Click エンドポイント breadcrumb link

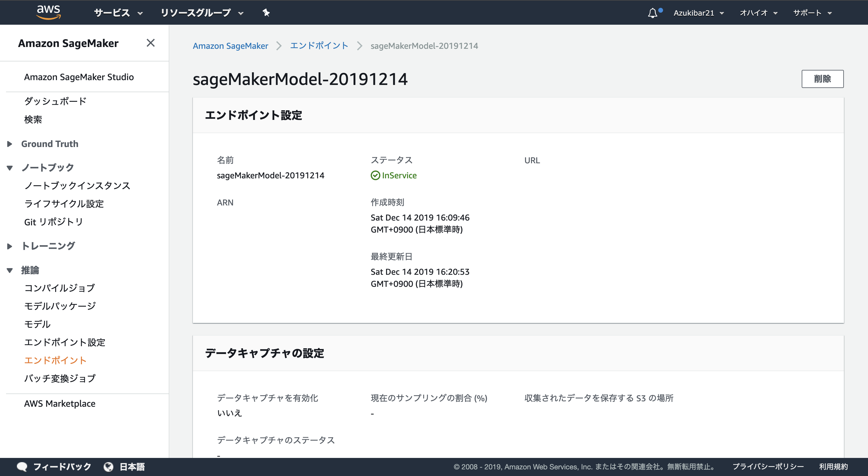pos(319,45)
